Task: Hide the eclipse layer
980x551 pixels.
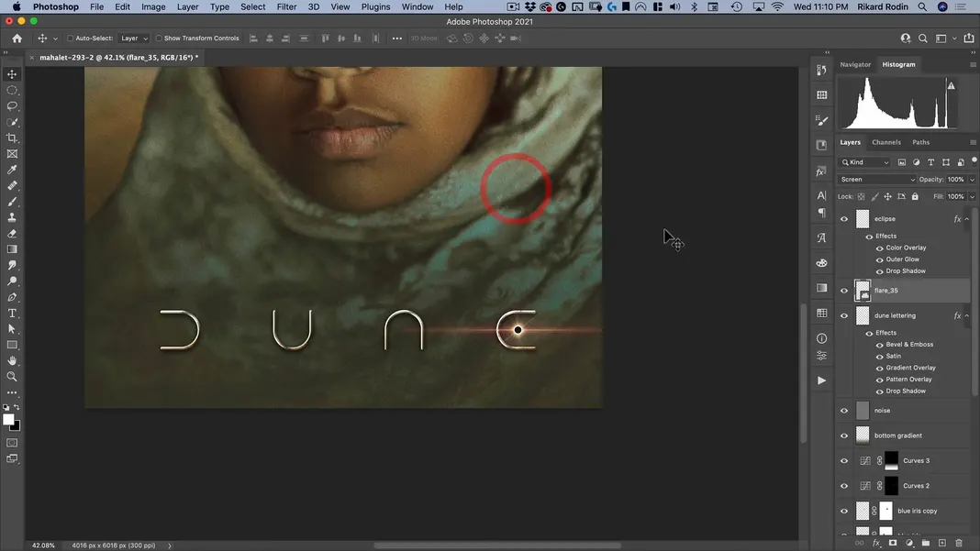Action: 844,218
